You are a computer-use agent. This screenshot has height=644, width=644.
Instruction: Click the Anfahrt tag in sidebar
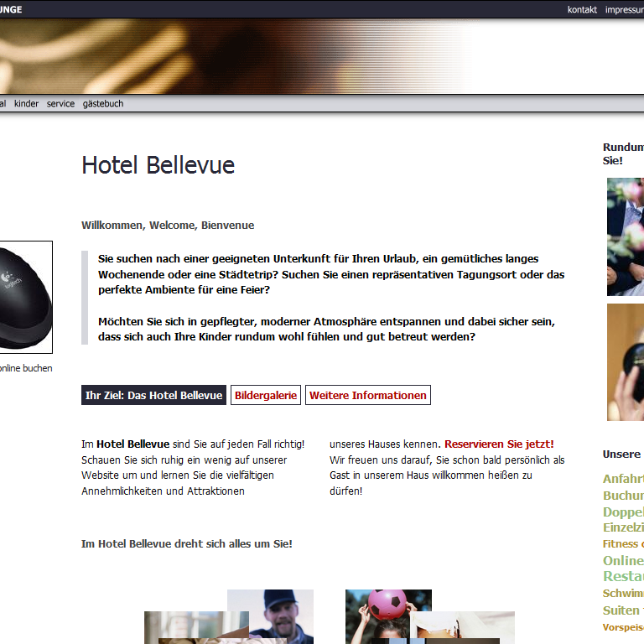pos(623,479)
